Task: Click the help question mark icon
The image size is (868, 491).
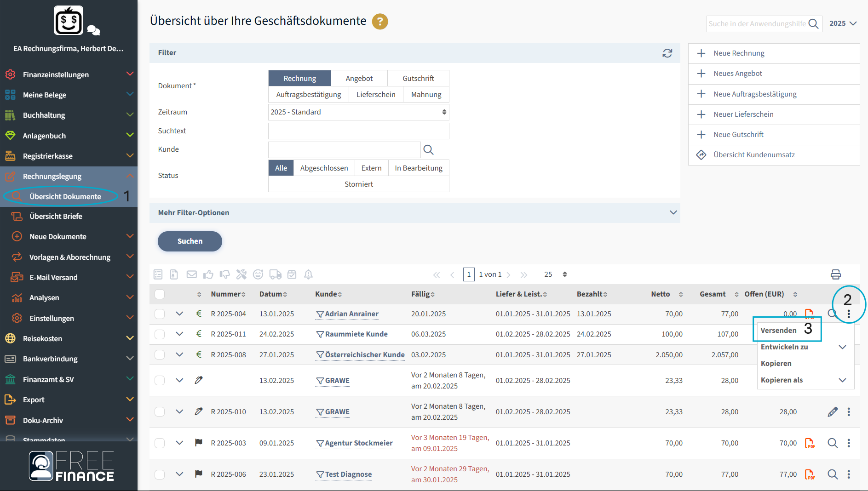Action: (379, 22)
